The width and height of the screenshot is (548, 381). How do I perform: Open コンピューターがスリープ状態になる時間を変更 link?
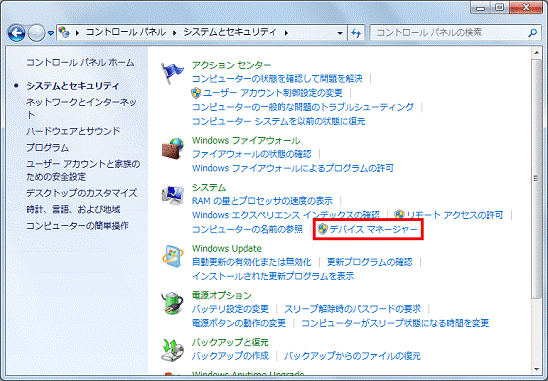tap(395, 323)
